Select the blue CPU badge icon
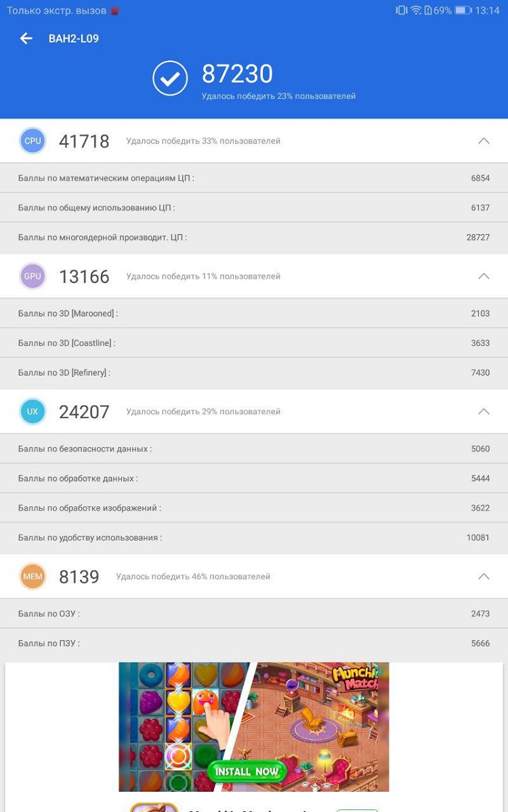This screenshot has width=508, height=812. (33, 141)
